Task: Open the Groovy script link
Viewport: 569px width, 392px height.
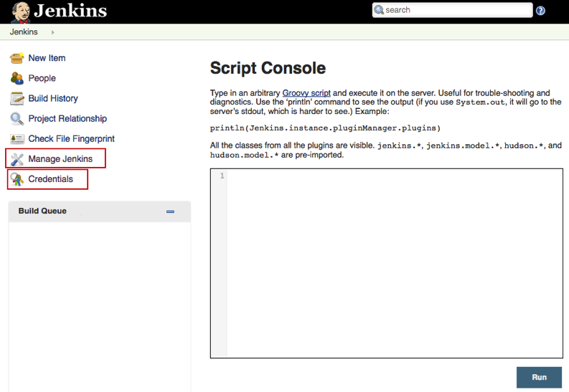Action: click(306, 93)
